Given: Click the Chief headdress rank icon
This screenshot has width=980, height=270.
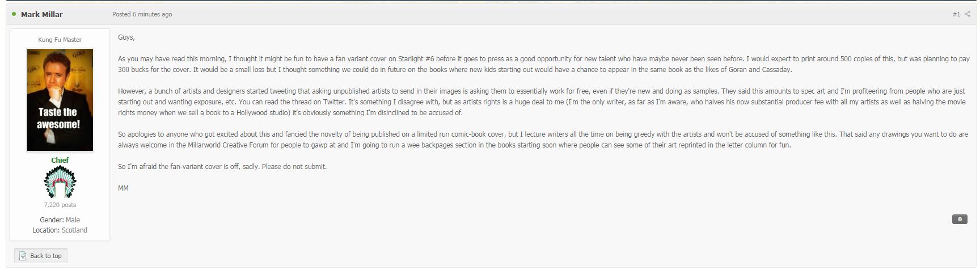Looking at the screenshot, I should pos(60,182).
